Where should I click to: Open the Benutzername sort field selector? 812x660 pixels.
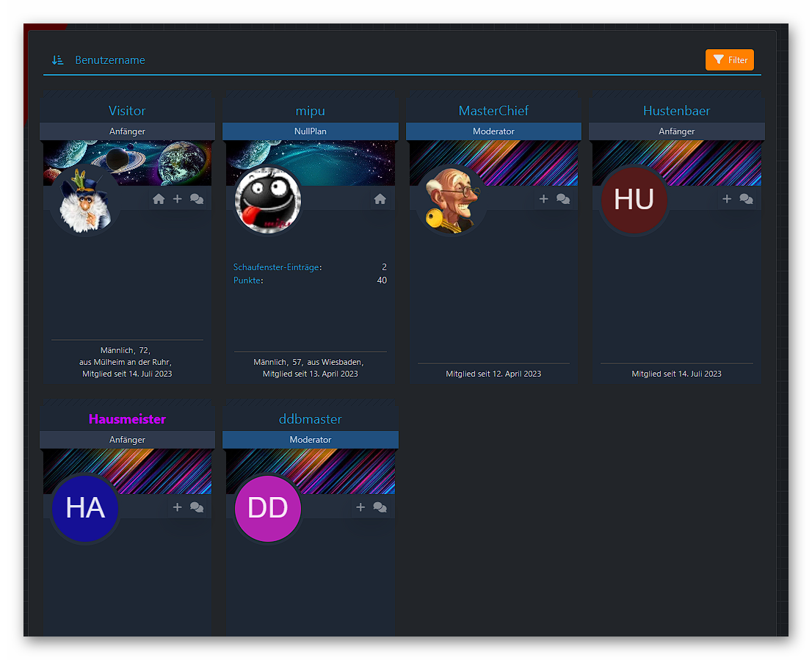tap(110, 60)
